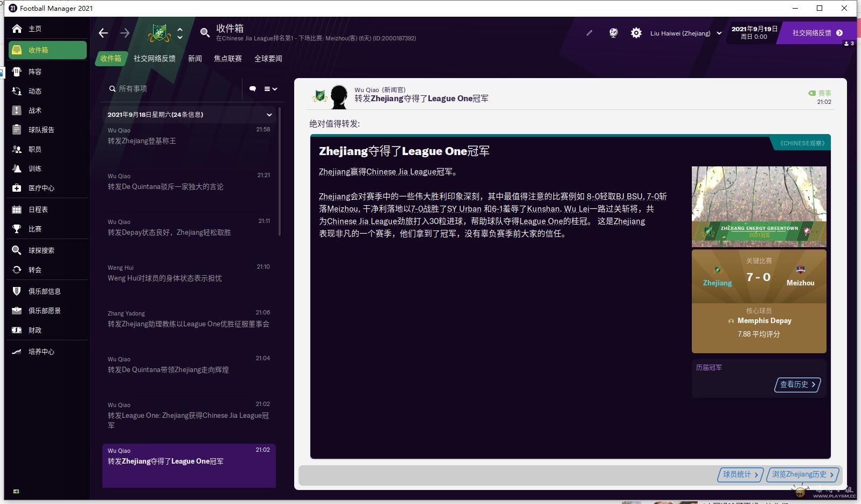Screen dimensions: 861x504
Task: Open the inbox list view options dropdown
Action: 270,89
